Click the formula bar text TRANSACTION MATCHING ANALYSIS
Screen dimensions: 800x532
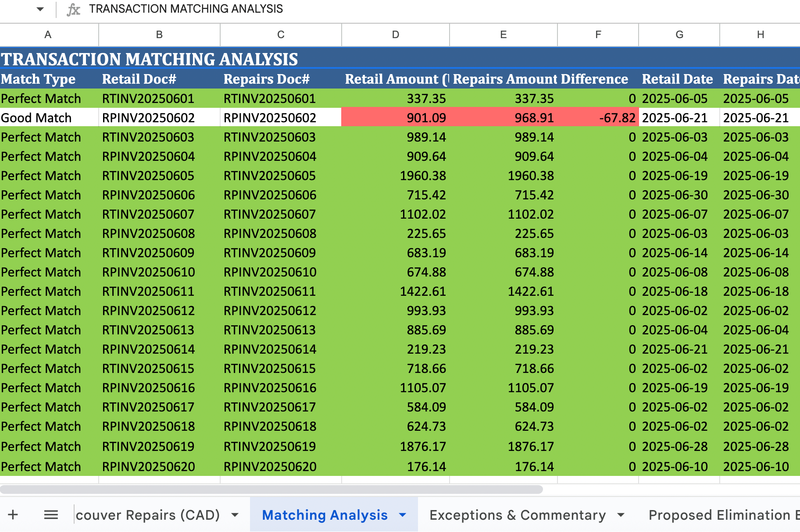point(186,9)
